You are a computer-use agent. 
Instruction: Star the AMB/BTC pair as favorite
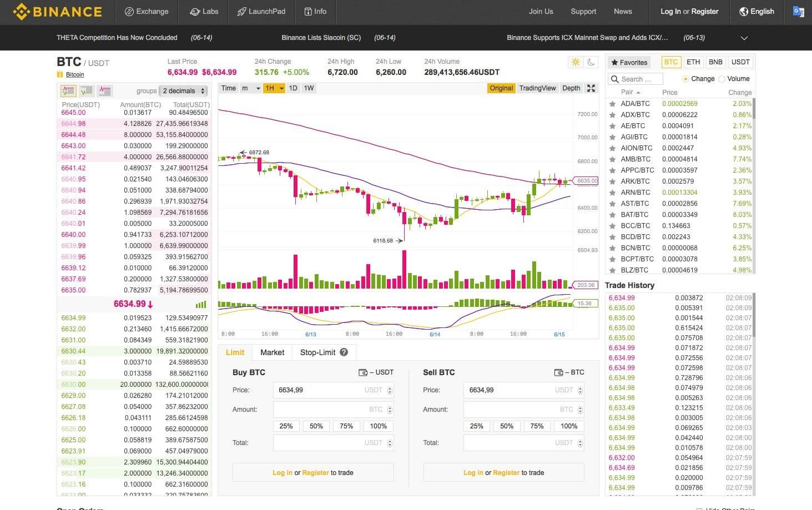point(612,159)
